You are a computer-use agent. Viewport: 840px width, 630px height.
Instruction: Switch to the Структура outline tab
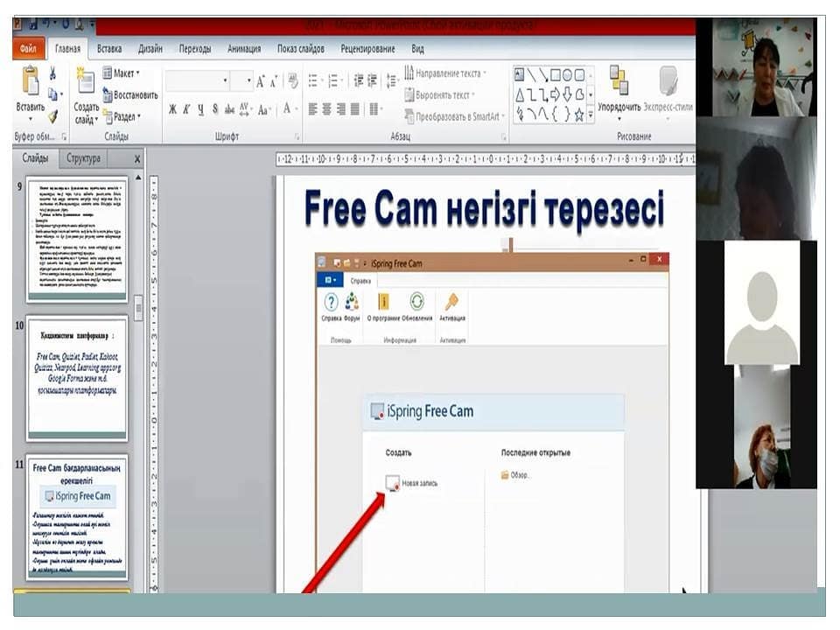pyautogui.click(x=84, y=158)
